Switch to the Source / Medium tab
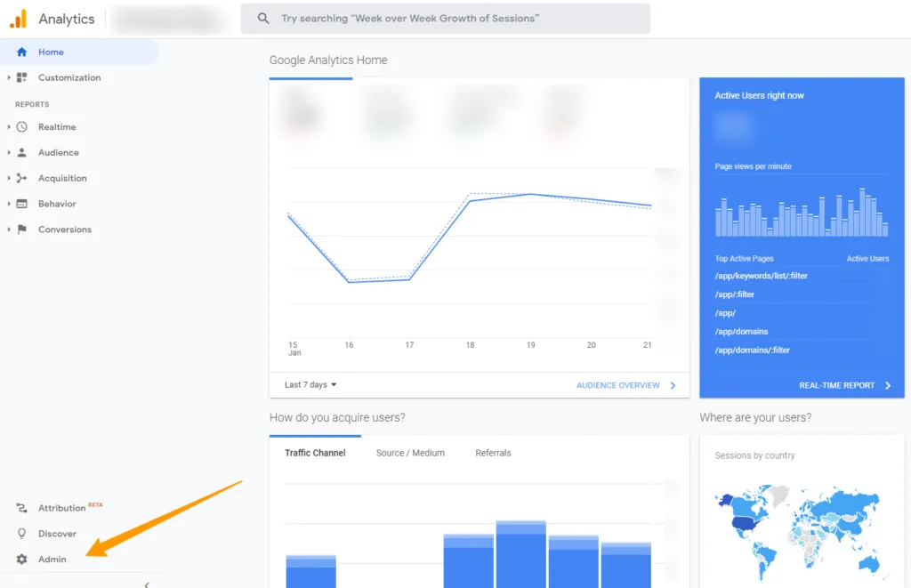Screen dimensions: 911x588 [x=410, y=453]
